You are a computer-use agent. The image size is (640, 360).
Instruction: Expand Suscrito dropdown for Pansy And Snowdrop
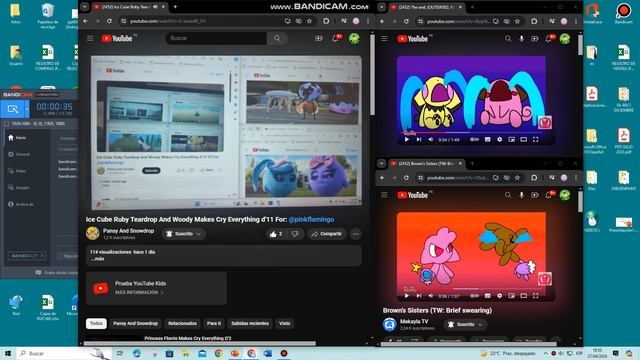coord(199,234)
